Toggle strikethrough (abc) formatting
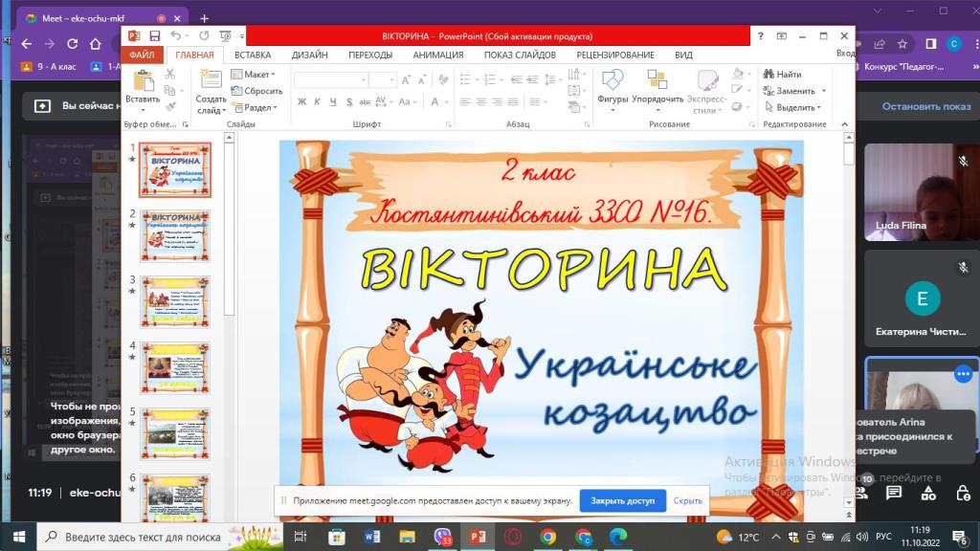The height and width of the screenshot is (551, 980). (365, 101)
